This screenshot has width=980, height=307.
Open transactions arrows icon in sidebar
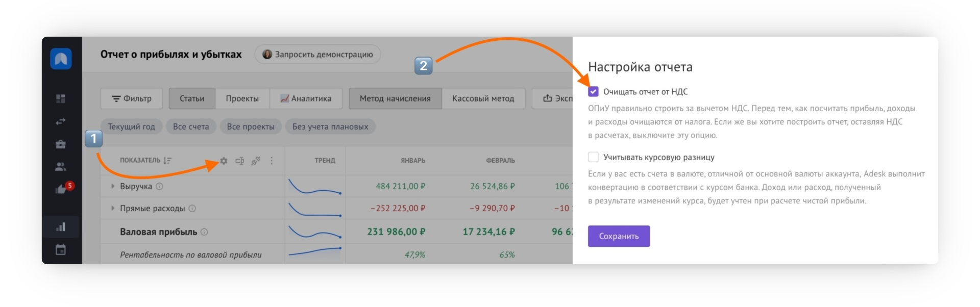point(61,121)
